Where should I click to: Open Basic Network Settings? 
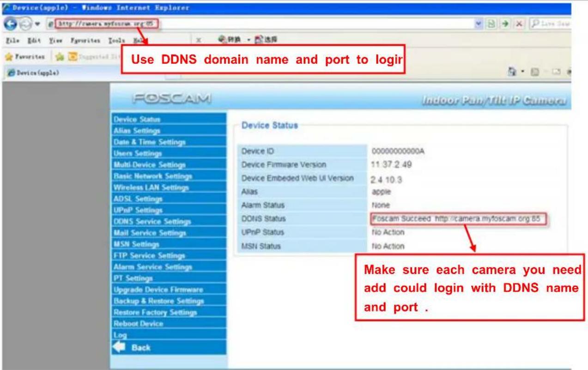pos(169,176)
